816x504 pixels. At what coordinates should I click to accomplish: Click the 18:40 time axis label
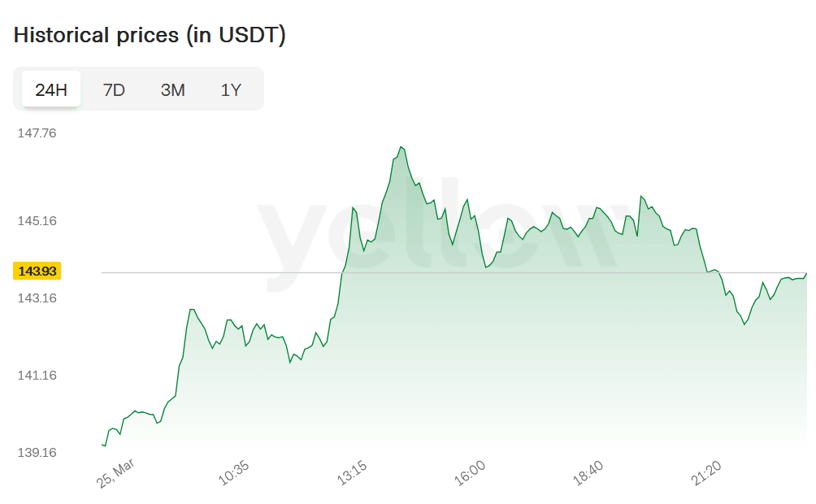tap(588, 473)
